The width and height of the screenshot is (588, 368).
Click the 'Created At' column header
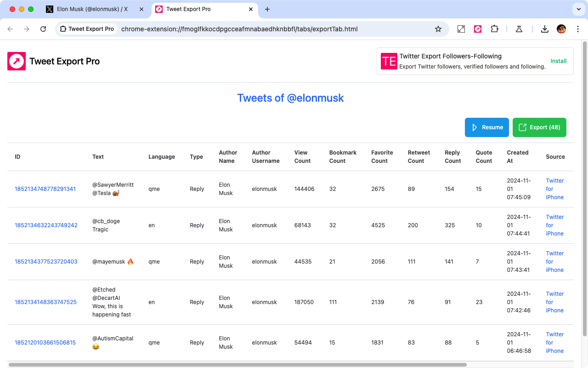518,157
